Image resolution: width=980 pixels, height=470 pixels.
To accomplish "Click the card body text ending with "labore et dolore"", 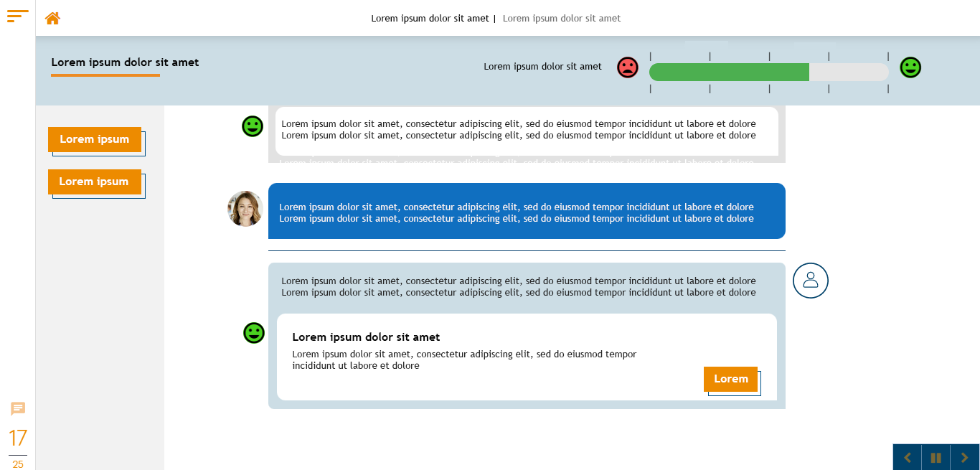I will (464, 360).
